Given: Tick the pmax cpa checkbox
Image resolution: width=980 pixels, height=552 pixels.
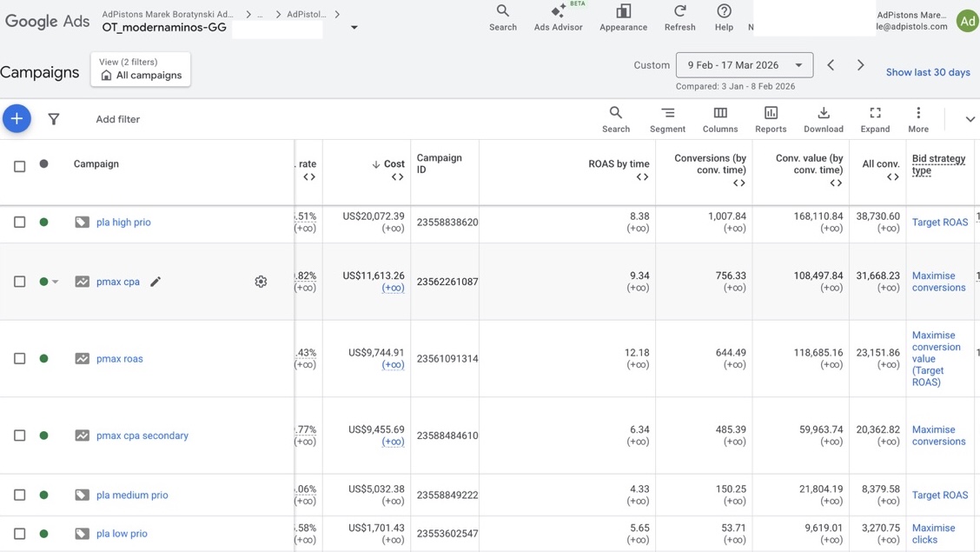Looking at the screenshot, I should pos(19,282).
